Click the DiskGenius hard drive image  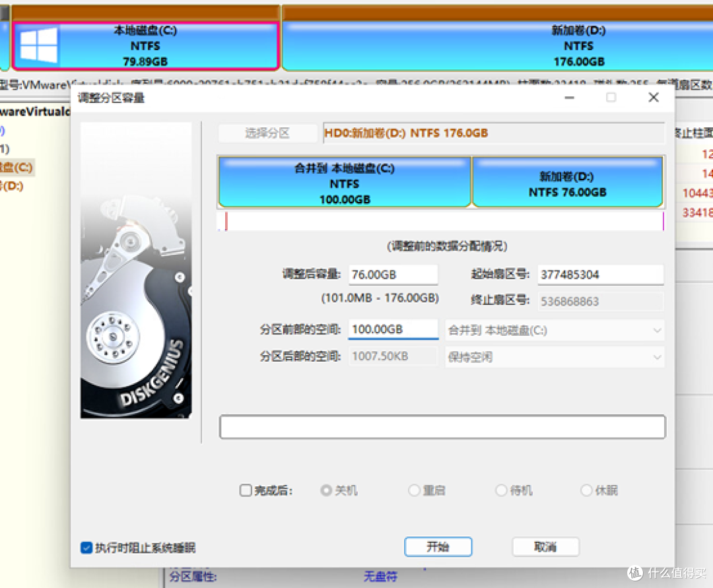[x=136, y=271]
